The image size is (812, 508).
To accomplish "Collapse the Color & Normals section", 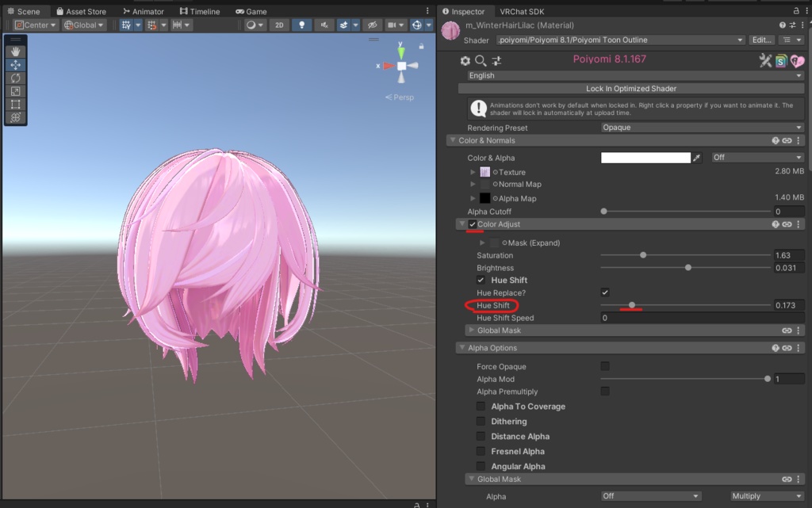I will [453, 140].
